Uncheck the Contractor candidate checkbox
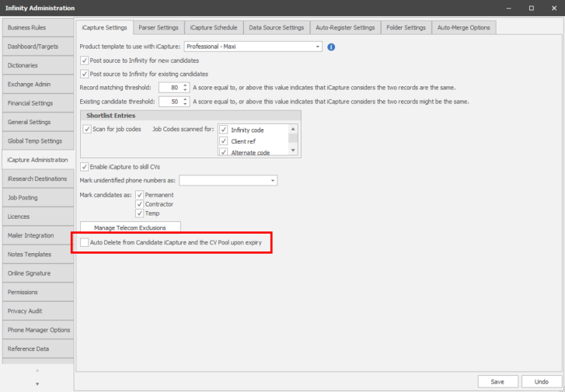 tap(140, 204)
